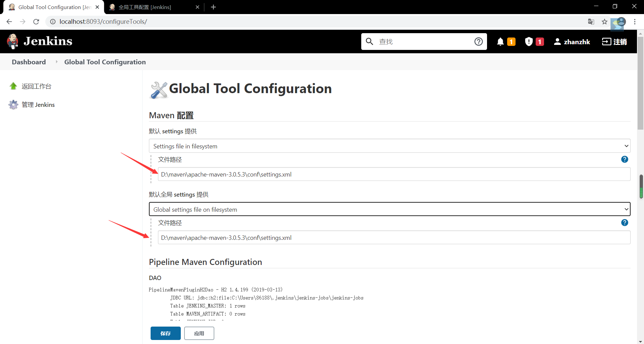644x344 pixels.
Task: Open Chrome three-dot menu
Action: [x=635, y=21]
